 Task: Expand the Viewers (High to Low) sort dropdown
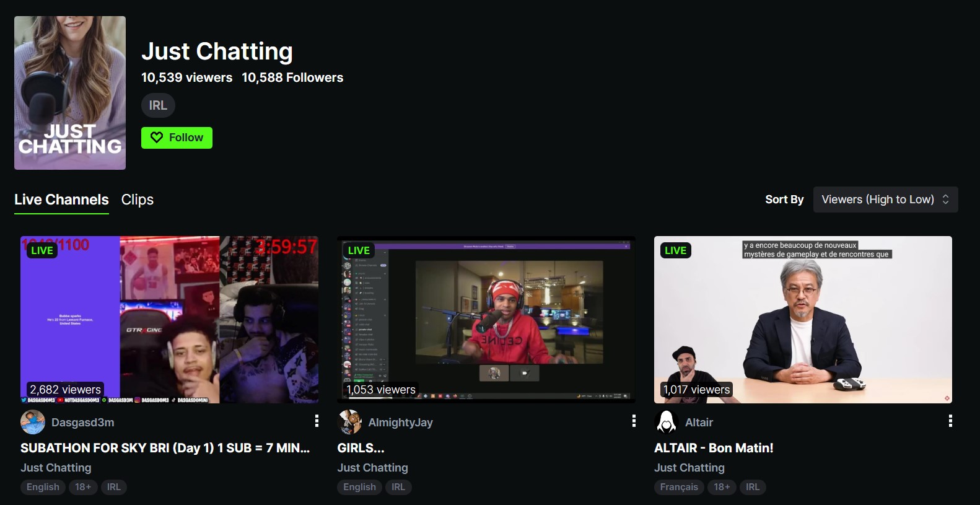[x=885, y=200]
